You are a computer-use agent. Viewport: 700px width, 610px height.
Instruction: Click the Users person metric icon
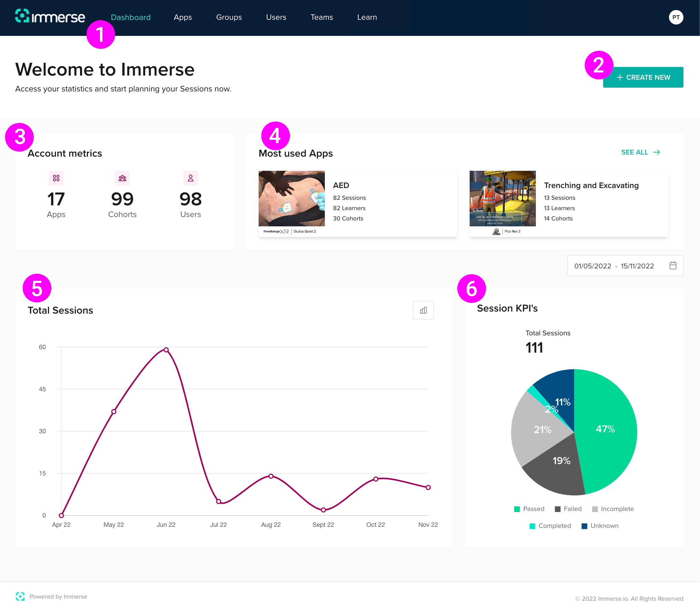pos(190,178)
